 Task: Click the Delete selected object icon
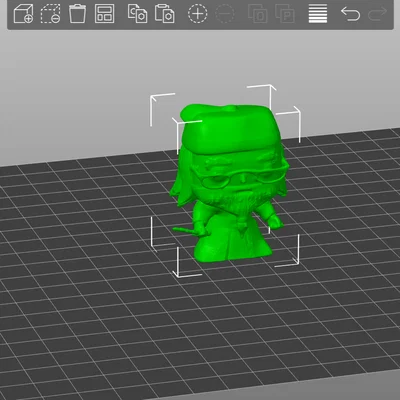[x=50, y=14]
